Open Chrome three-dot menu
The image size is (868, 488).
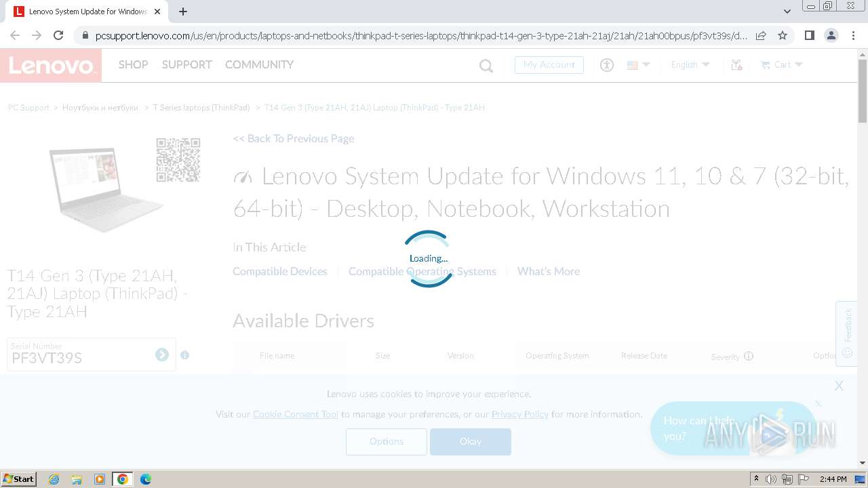tap(853, 35)
